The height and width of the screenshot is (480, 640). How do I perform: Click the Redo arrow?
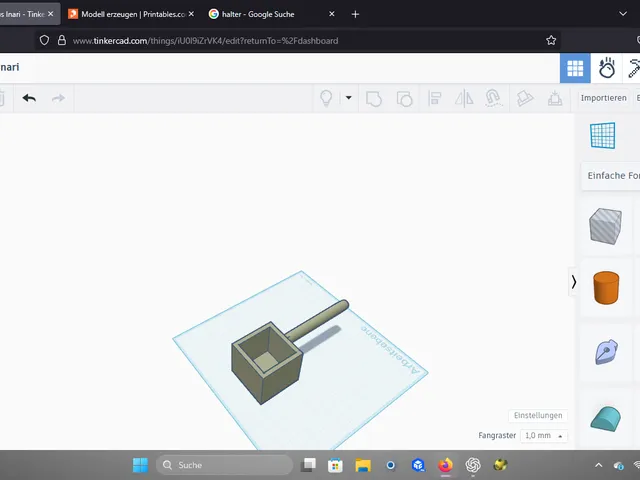coord(58,98)
